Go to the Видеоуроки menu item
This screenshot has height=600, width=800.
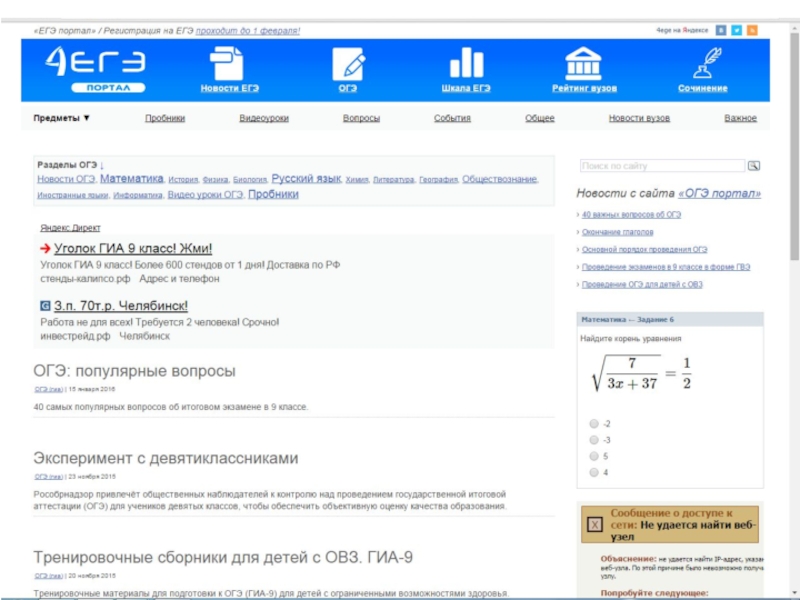click(264, 118)
